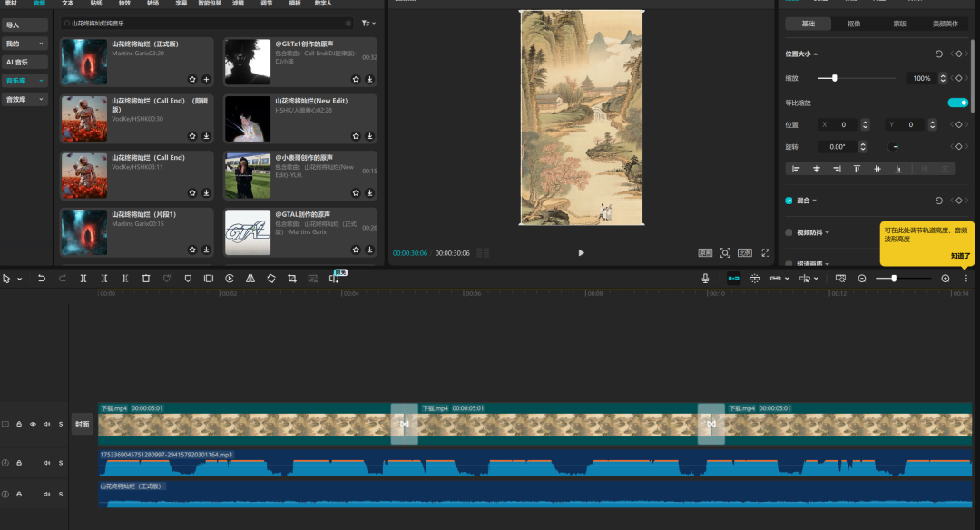The width and height of the screenshot is (980, 530).
Task: Open the 抠像 tab in properties panel
Action: [x=854, y=24]
